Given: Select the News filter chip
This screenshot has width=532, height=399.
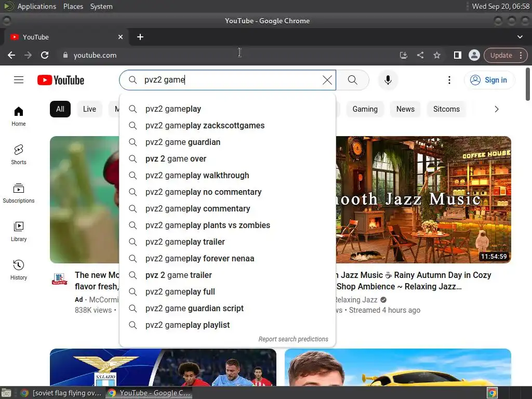Looking at the screenshot, I should pos(405,109).
